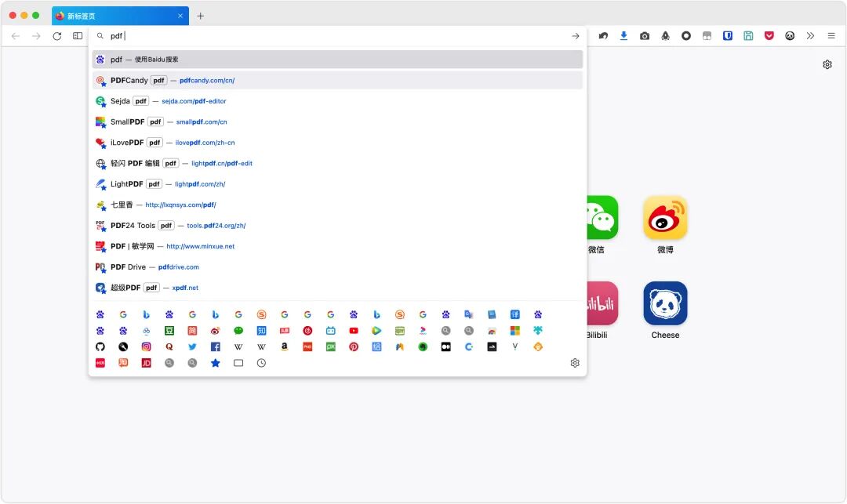Close the 新标签页 tab

[x=180, y=16]
